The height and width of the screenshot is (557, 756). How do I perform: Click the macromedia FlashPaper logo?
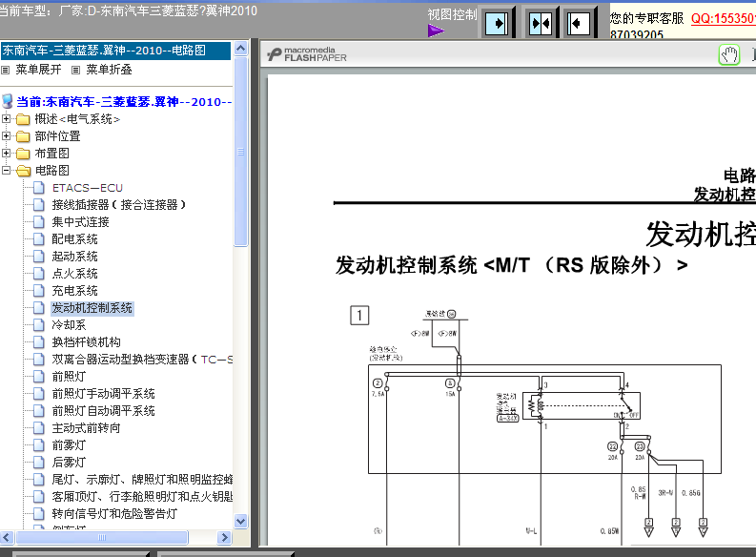coord(307,54)
